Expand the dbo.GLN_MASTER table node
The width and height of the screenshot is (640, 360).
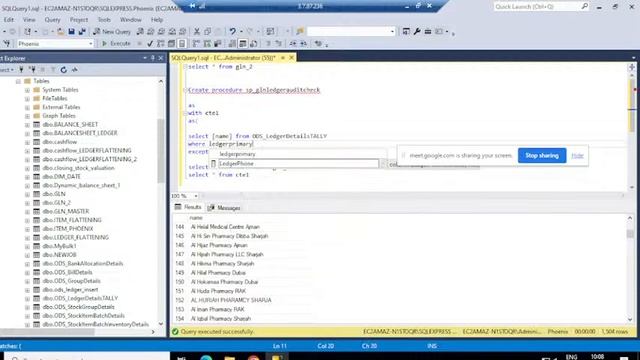click(x=27, y=211)
